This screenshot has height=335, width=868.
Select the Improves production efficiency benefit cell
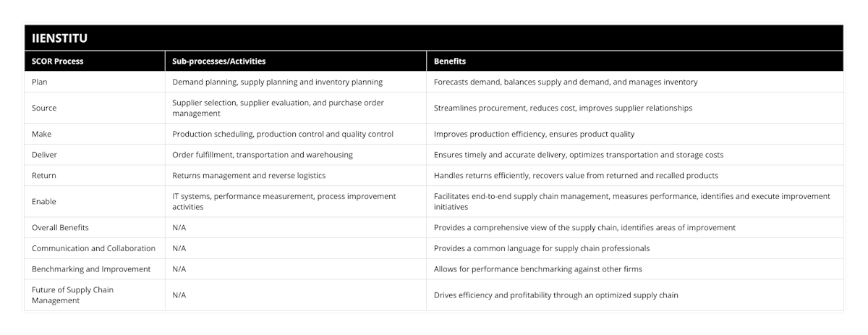pyautogui.click(x=534, y=134)
